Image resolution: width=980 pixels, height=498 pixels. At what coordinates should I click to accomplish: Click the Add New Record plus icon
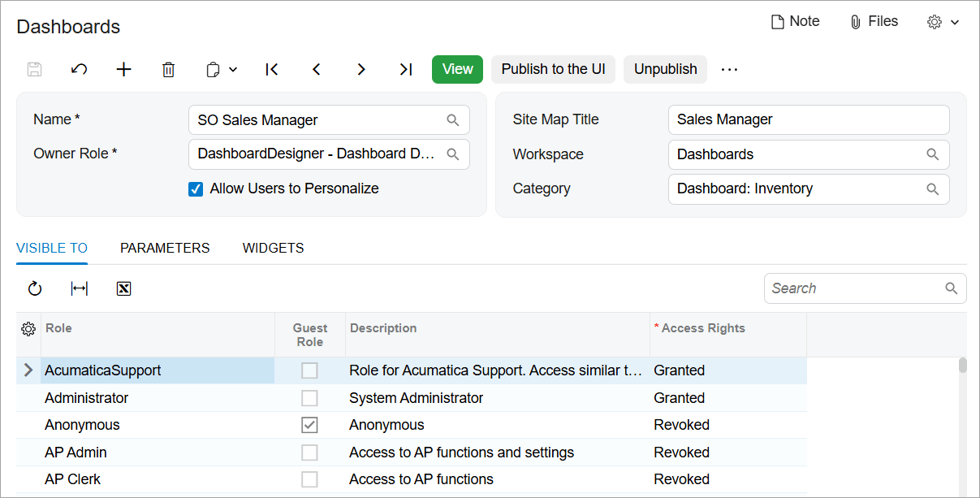tap(123, 69)
